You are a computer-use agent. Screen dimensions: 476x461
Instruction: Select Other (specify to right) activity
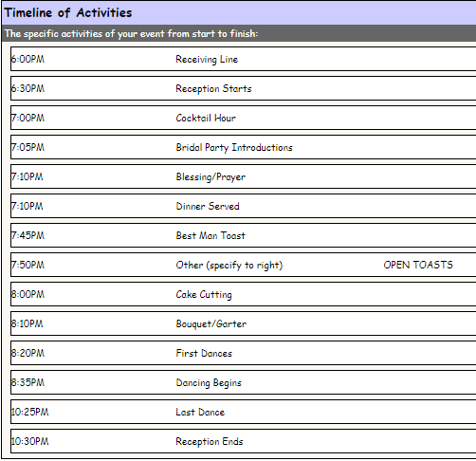[x=229, y=265]
